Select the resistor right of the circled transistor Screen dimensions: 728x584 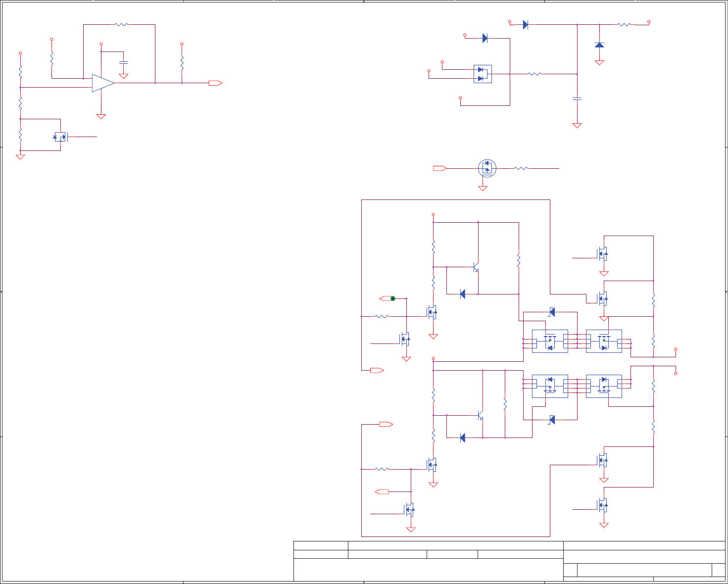[521, 168]
